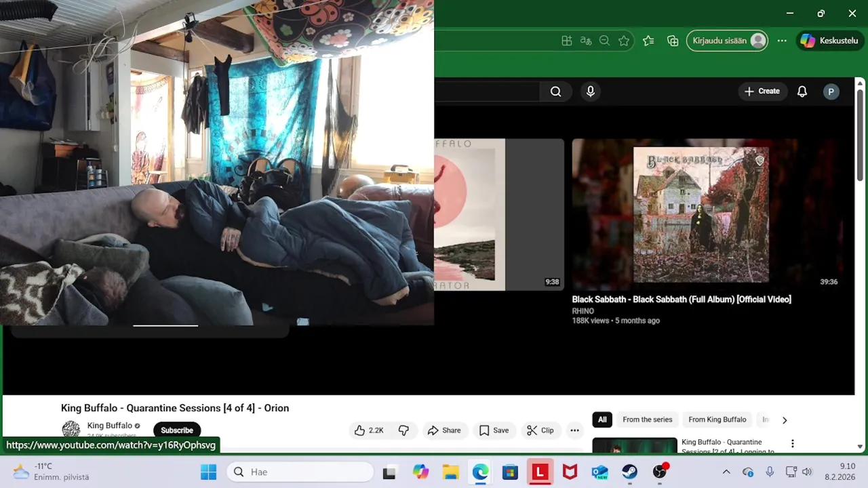The width and height of the screenshot is (868, 488).
Task: Open OBS Studio from the taskbar
Action: [660, 472]
